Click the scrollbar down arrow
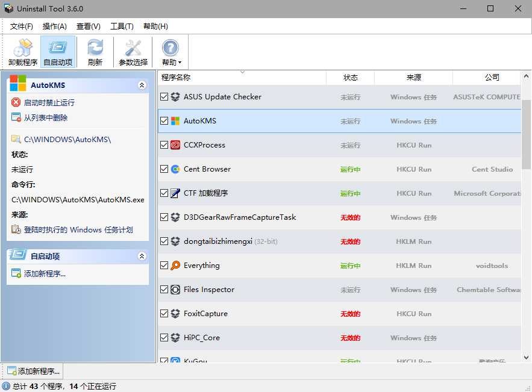This screenshot has height=392, width=532. [526, 357]
